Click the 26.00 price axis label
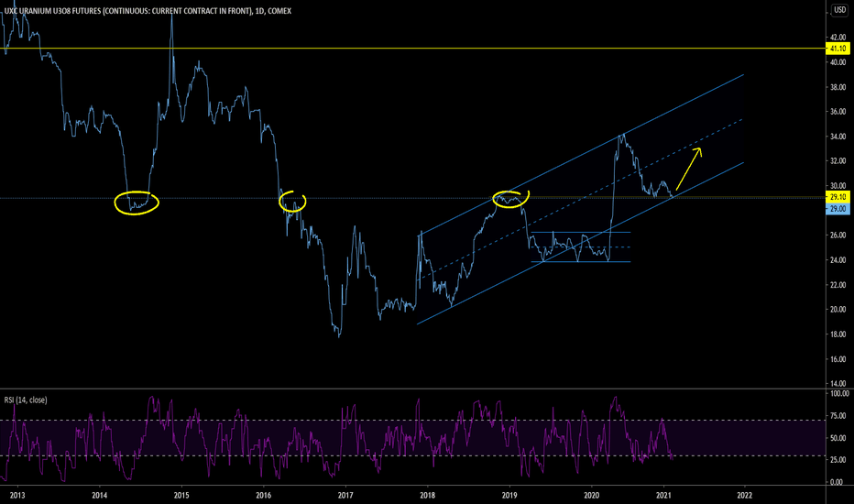 click(x=838, y=236)
